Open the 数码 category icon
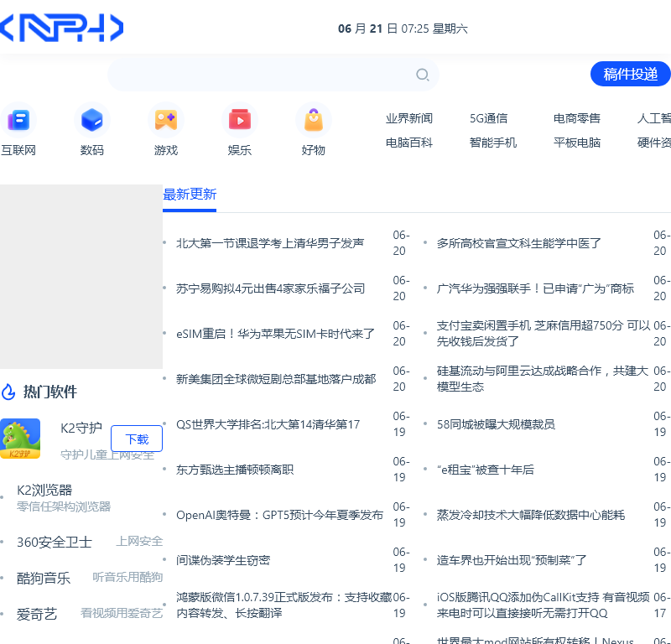Image resolution: width=671 pixels, height=644 pixels. coord(92,120)
